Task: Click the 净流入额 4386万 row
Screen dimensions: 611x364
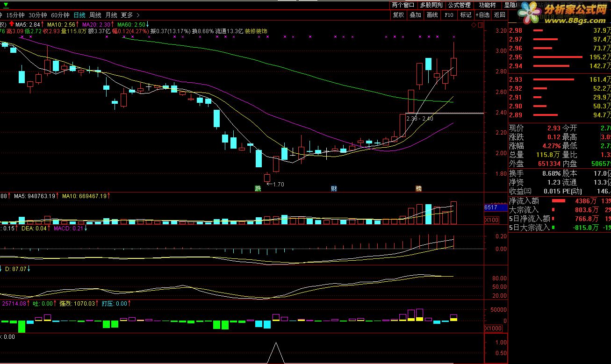Action: coord(559,201)
